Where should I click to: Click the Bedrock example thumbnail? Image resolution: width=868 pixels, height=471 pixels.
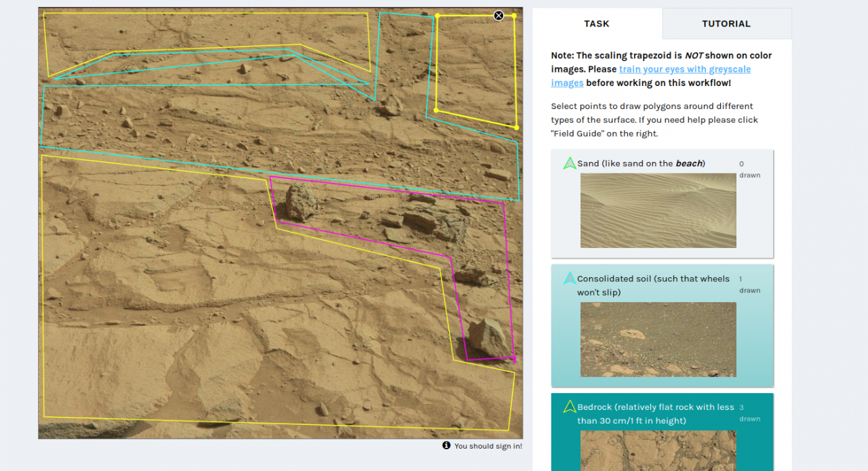[x=658, y=451]
